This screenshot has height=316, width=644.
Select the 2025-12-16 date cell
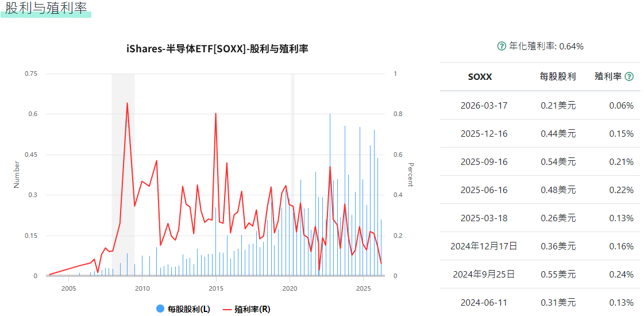click(x=484, y=133)
